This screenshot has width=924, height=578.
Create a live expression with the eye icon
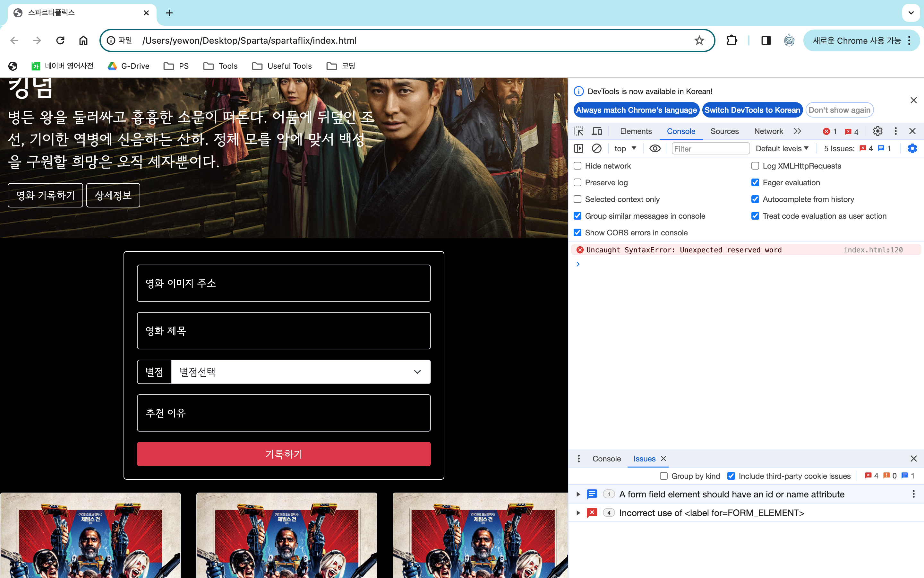coord(655,148)
